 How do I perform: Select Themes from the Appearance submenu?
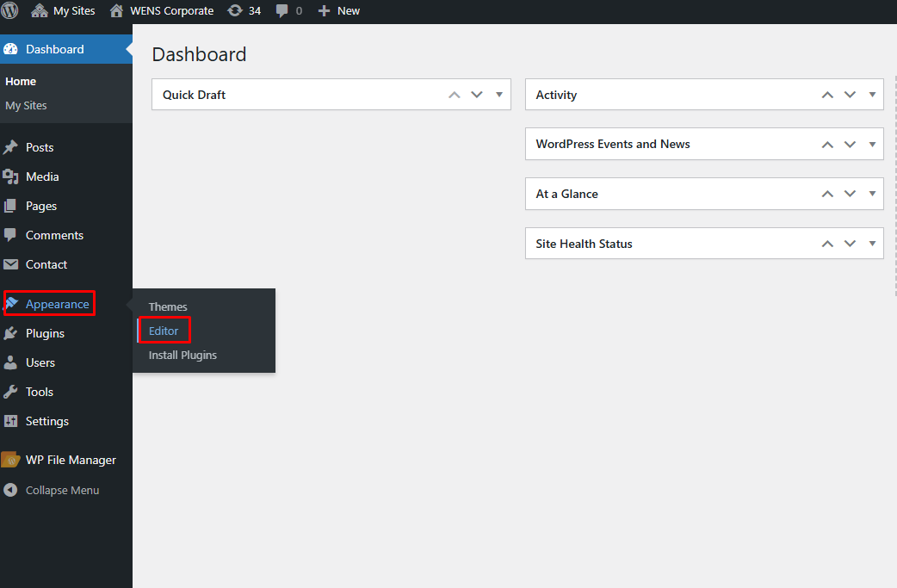tap(168, 306)
